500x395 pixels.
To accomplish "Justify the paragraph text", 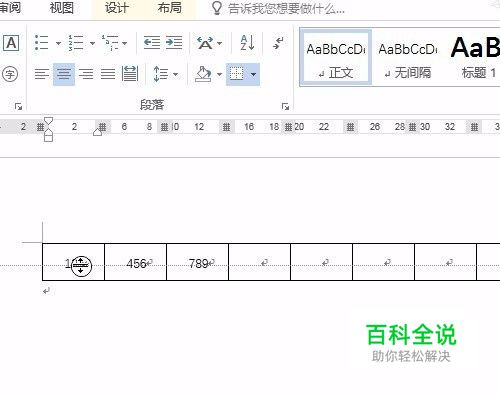I will coord(108,74).
